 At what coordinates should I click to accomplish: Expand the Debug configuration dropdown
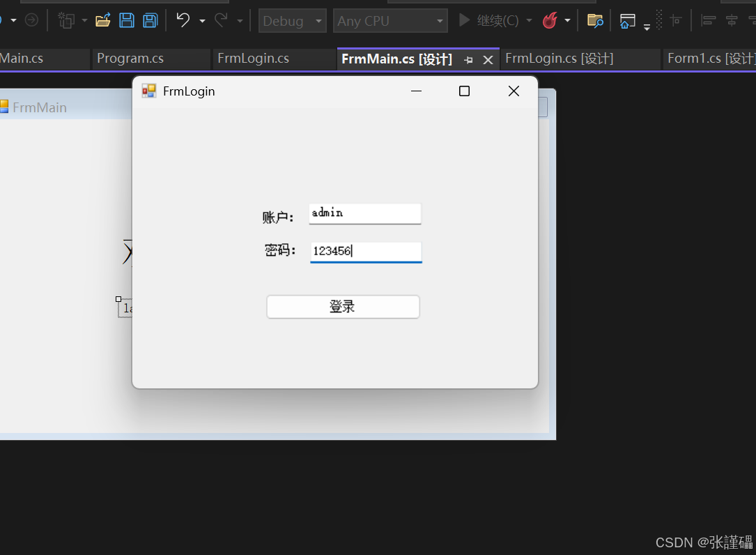pyautogui.click(x=292, y=21)
